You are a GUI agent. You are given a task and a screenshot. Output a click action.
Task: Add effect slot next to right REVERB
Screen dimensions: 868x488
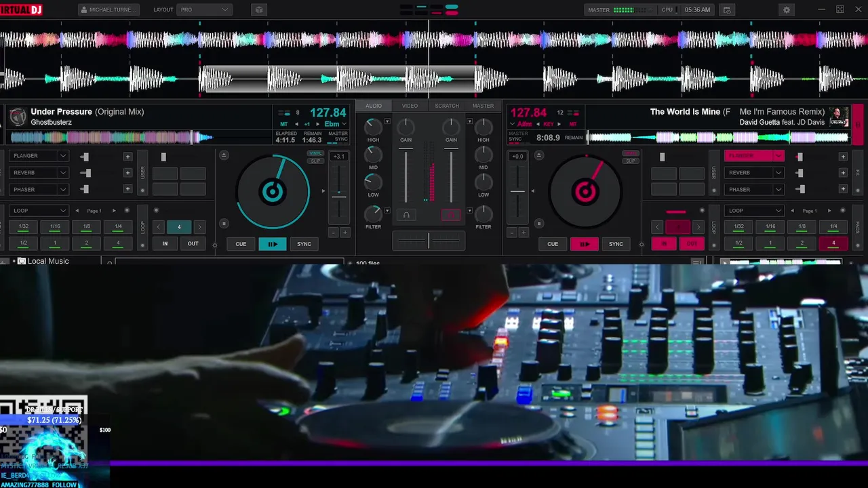[x=843, y=173]
